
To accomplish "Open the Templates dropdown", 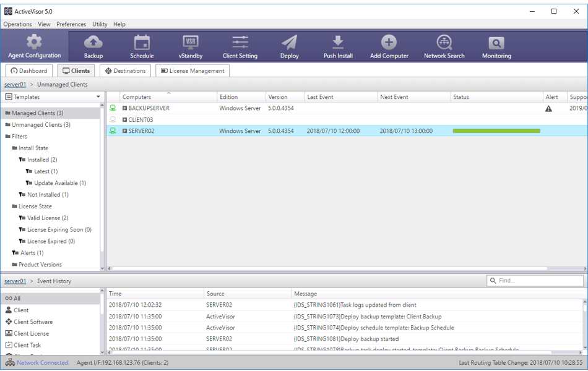I will tap(98, 96).
